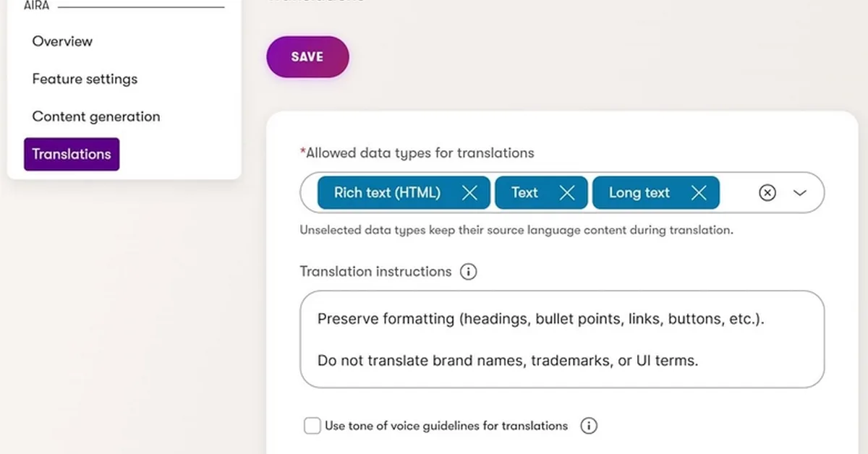Open the Overview section
The width and height of the screenshot is (868, 454).
[62, 41]
